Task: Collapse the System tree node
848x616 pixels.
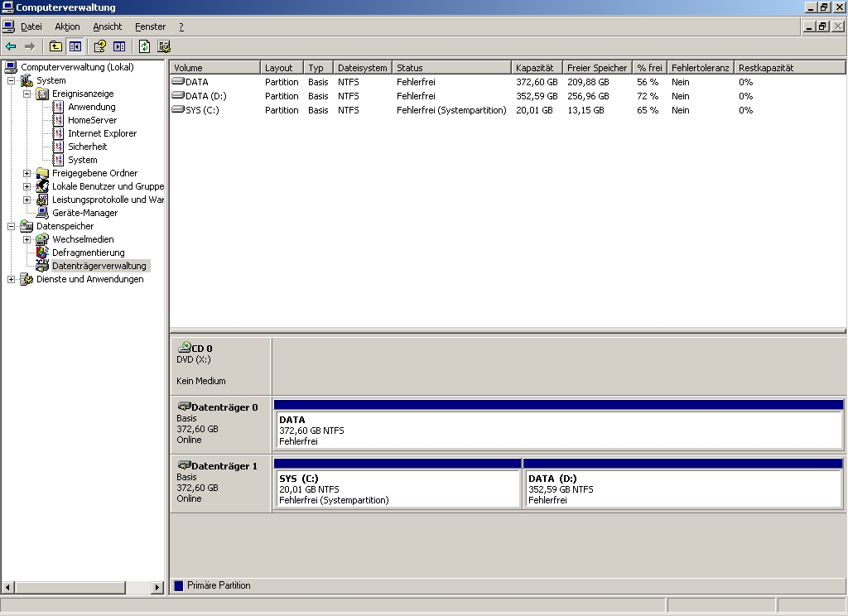Action: (11, 80)
